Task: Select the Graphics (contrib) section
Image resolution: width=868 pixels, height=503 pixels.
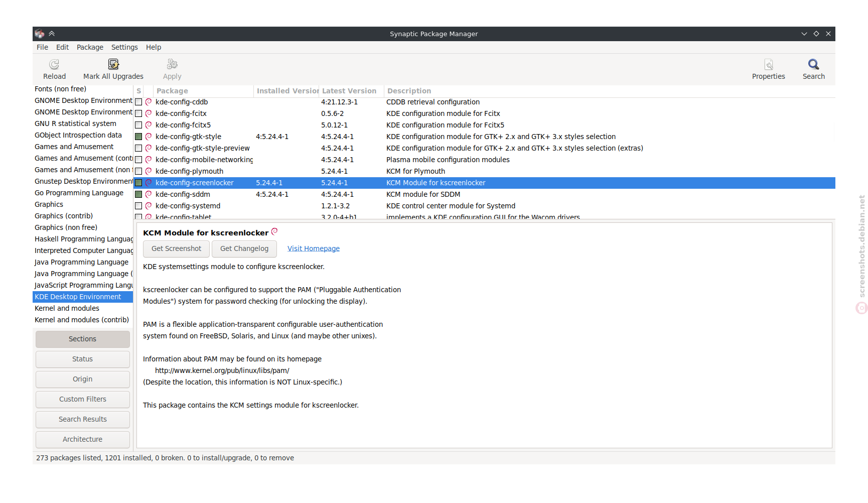Action: point(83,216)
